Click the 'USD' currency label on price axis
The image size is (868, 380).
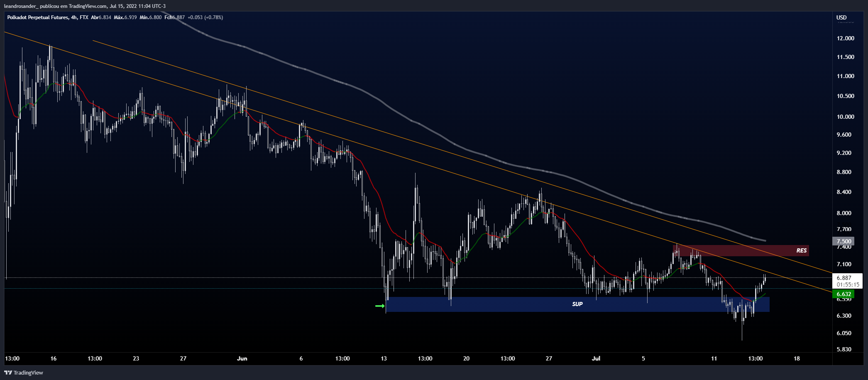[x=841, y=17]
